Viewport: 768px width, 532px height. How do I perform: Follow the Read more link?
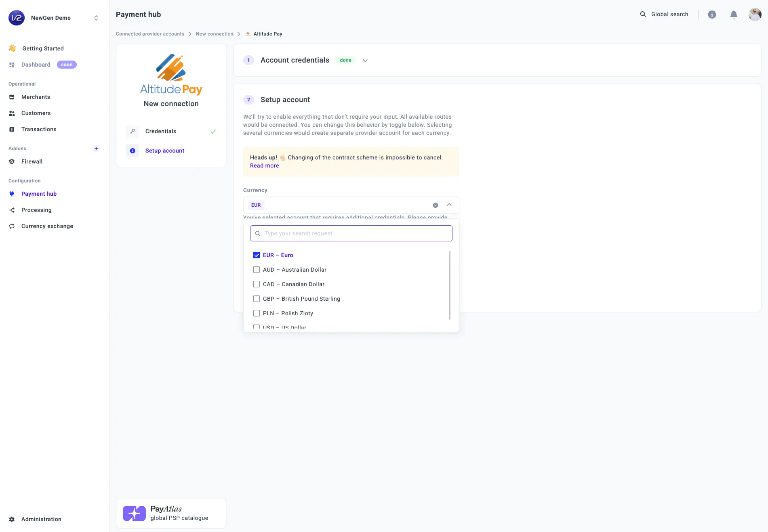click(x=264, y=165)
